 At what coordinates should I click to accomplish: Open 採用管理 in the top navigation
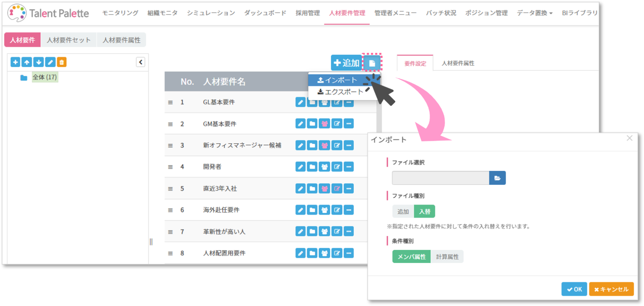click(308, 13)
